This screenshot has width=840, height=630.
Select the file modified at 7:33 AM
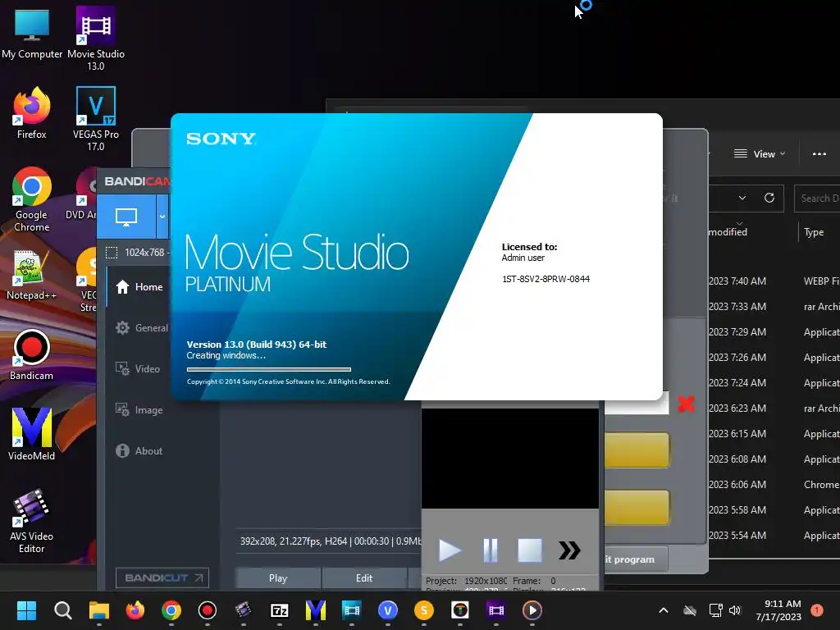click(x=774, y=307)
